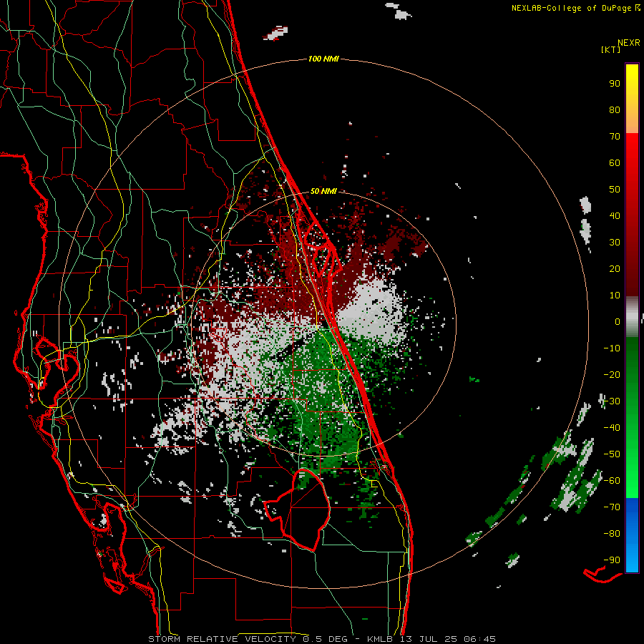
Task: Pick the blue segment of the color bar
Action: click(632, 535)
